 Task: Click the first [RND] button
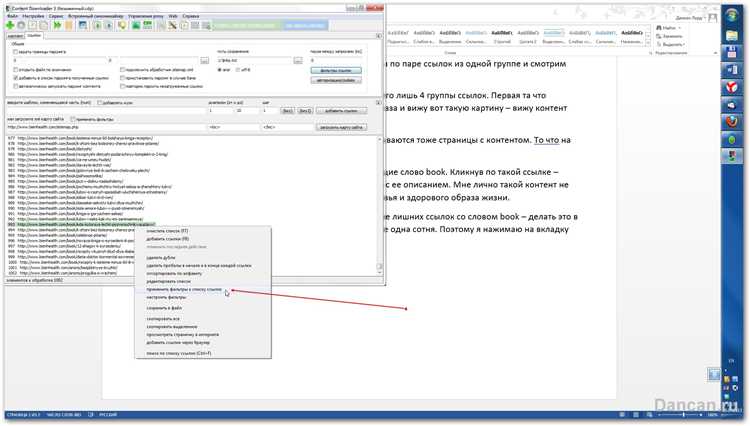click(287, 110)
